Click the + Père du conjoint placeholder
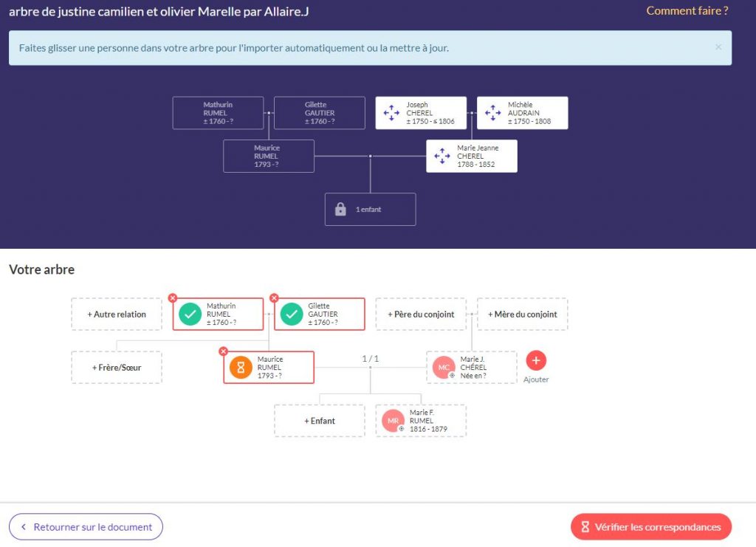This screenshot has width=756, height=547. [421, 314]
